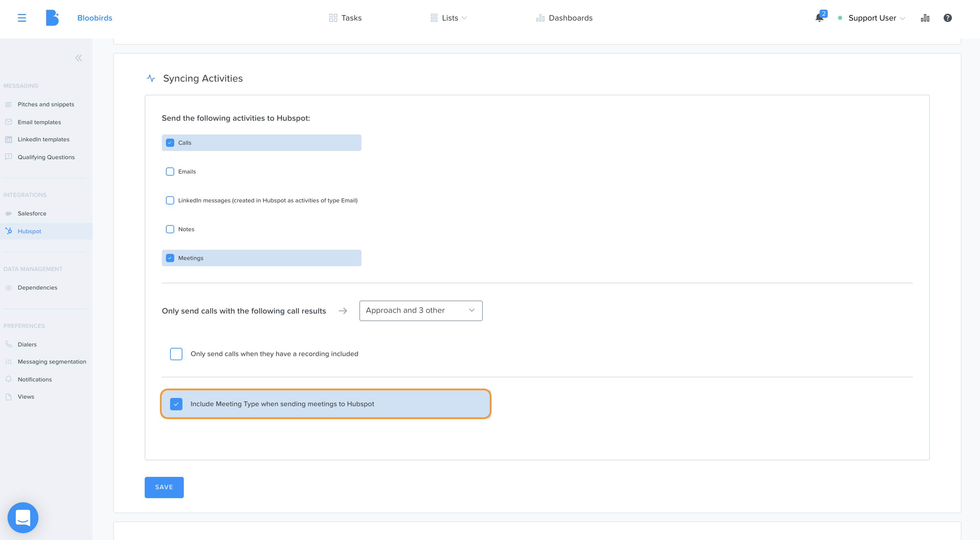Open the Lists menu
Screen dimensions: 980x540
[x=448, y=18]
